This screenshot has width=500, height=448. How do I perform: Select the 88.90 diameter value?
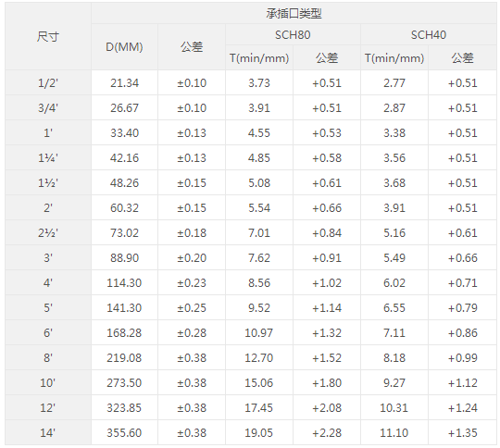124,257
